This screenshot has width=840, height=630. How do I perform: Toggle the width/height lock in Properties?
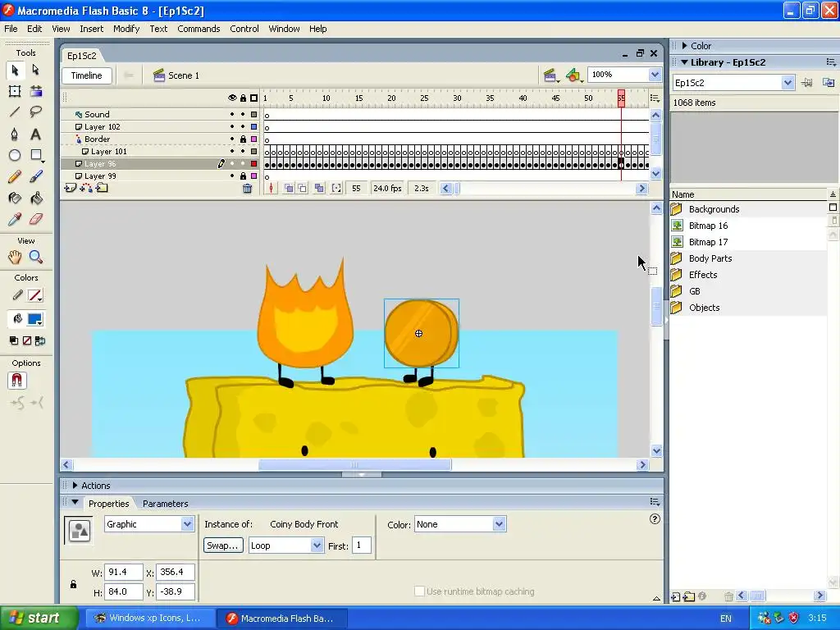click(x=73, y=584)
